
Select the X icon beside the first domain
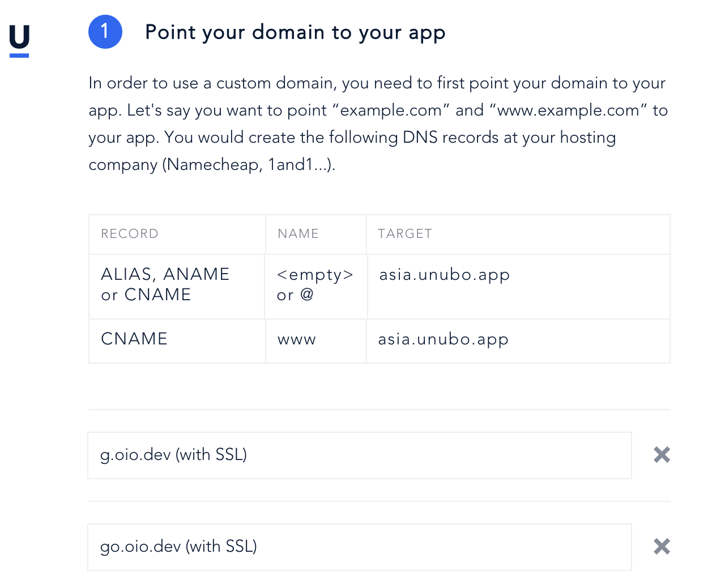coord(661,455)
